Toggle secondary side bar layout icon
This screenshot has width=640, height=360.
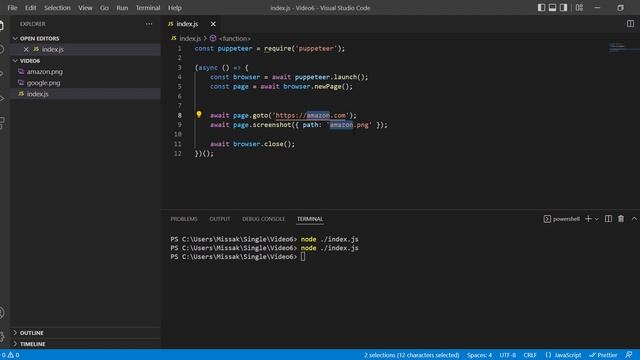pos(563,8)
